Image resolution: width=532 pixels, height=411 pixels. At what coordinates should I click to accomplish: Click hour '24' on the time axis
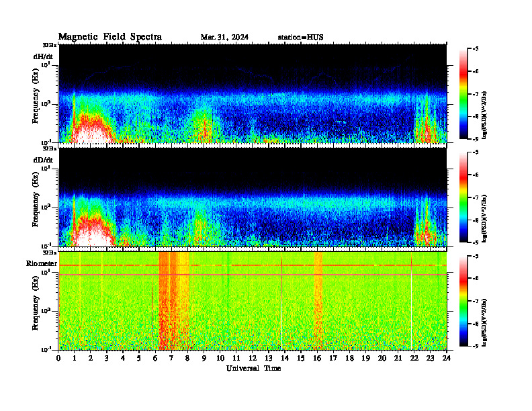point(447,358)
